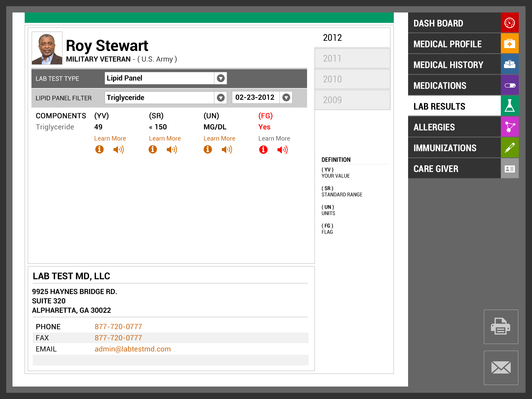Click the Immunizations syringe icon

(x=509, y=148)
